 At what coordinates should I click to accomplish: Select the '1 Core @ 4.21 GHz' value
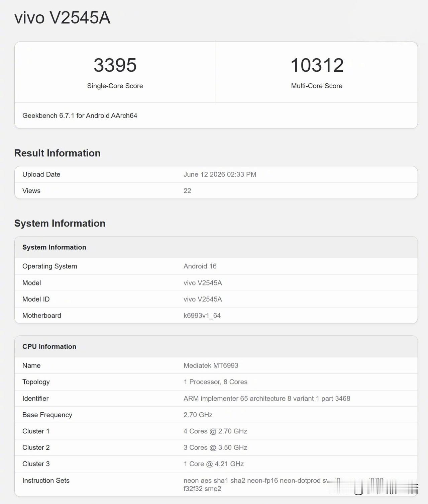[214, 464]
